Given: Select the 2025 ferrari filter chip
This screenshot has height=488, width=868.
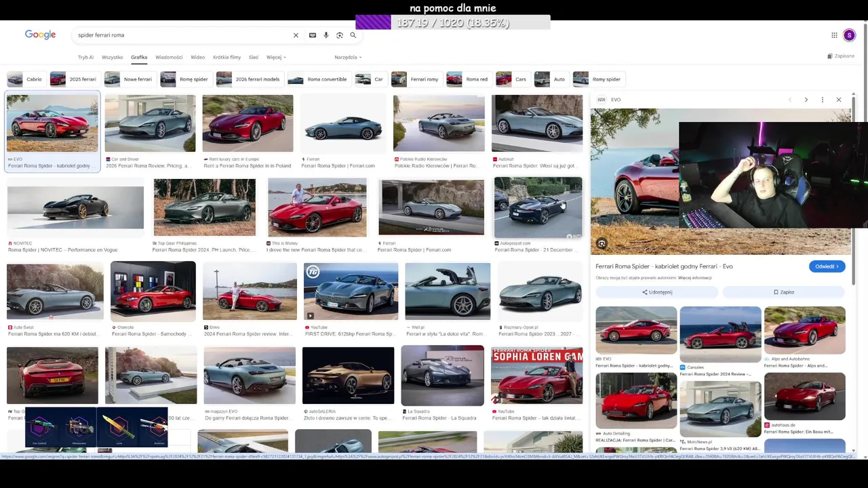Looking at the screenshot, I should tap(74, 79).
